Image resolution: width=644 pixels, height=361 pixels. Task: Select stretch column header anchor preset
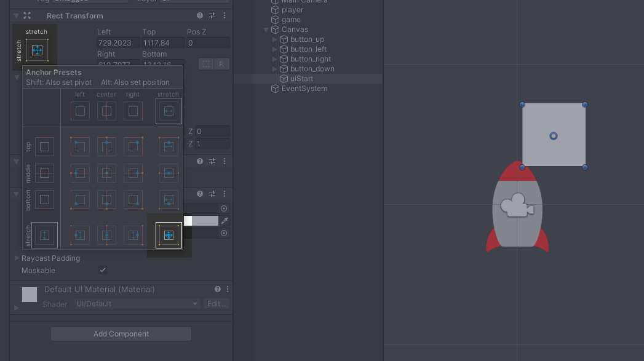[169, 111]
